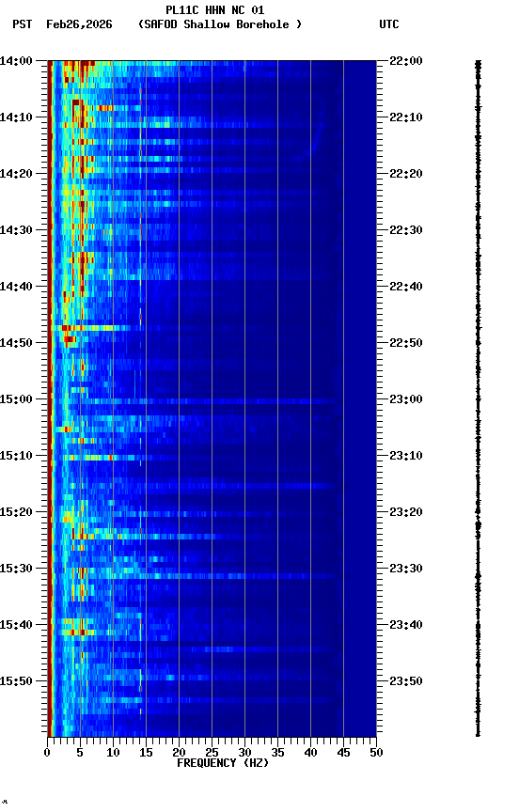
Task: Click the 50 Hz frequency axis label
Action: coord(377,753)
